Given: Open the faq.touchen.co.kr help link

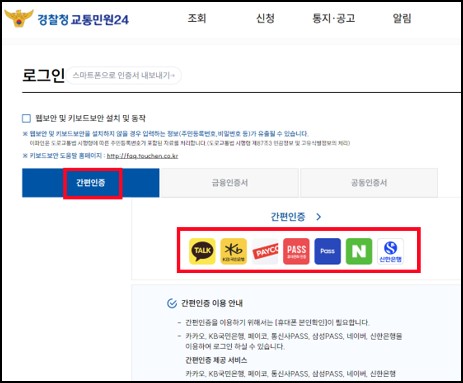Looking at the screenshot, I should 142,156.
